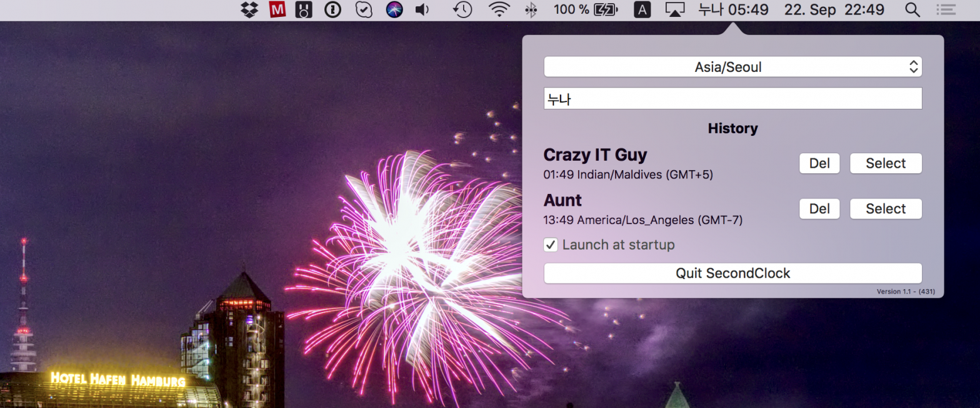Open the Wi-Fi status menu
The width and height of the screenshot is (980, 408).
point(498,9)
